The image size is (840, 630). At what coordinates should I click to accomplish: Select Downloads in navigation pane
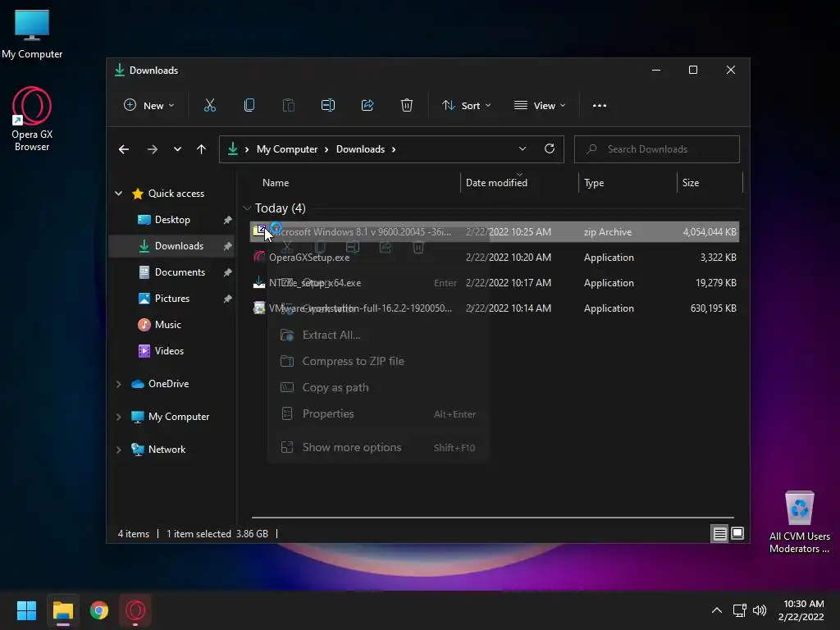(x=171, y=246)
